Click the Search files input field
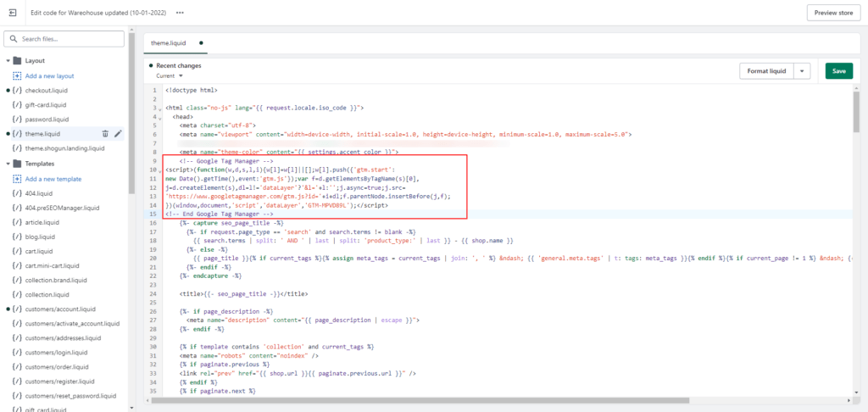This screenshot has width=868, height=412. click(64, 39)
